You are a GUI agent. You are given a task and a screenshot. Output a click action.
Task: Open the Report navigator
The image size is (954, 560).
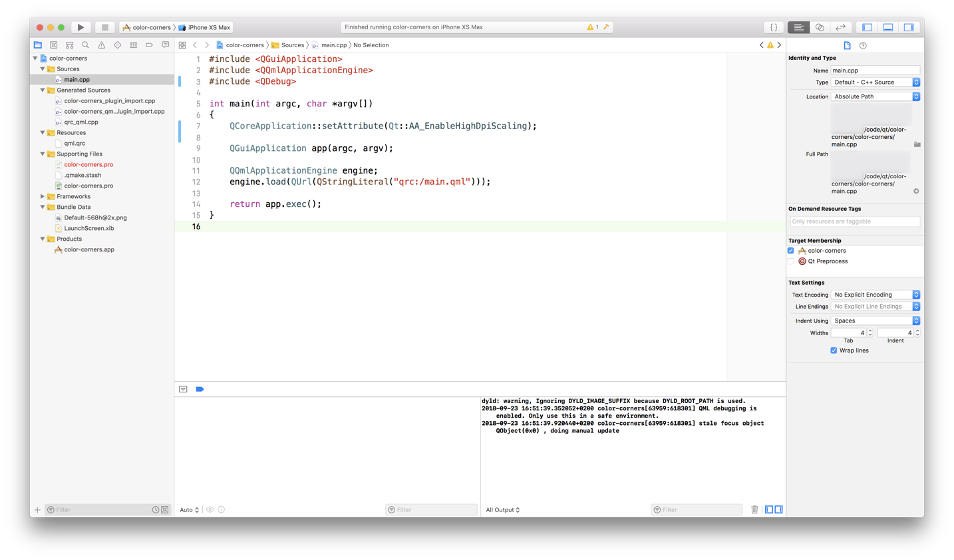pyautogui.click(x=166, y=45)
